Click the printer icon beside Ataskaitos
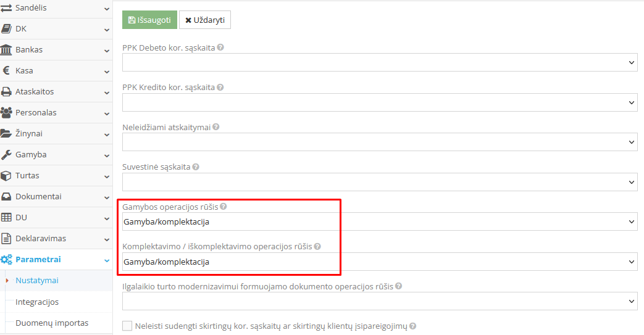Screen dimensions: 644x335 click(x=6, y=92)
